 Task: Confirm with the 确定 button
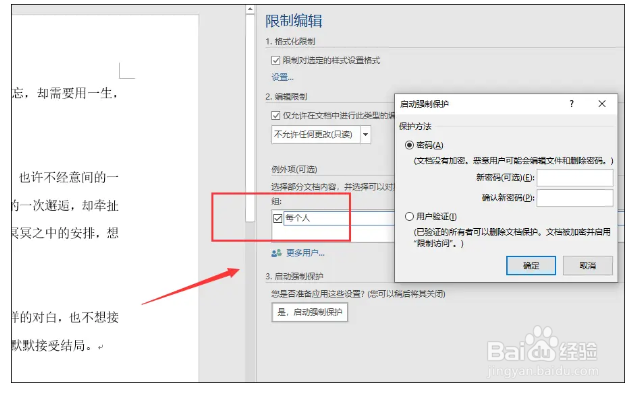pyautogui.click(x=531, y=266)
